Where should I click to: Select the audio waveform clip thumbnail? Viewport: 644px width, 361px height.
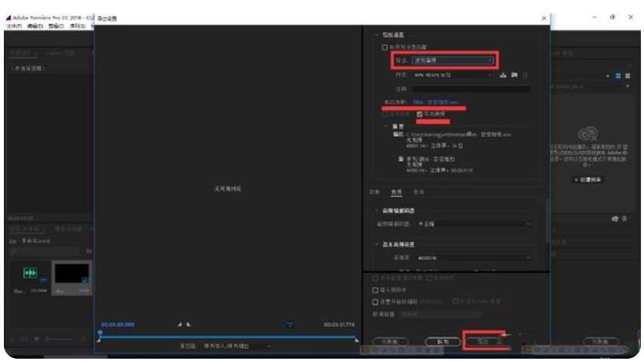tap(31, 273)
